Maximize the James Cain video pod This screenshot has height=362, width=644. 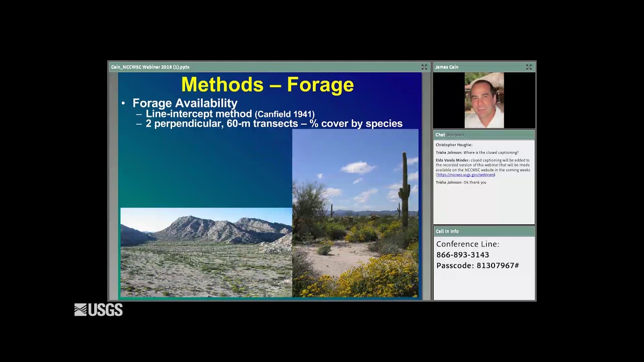click(x=529, y=67)
